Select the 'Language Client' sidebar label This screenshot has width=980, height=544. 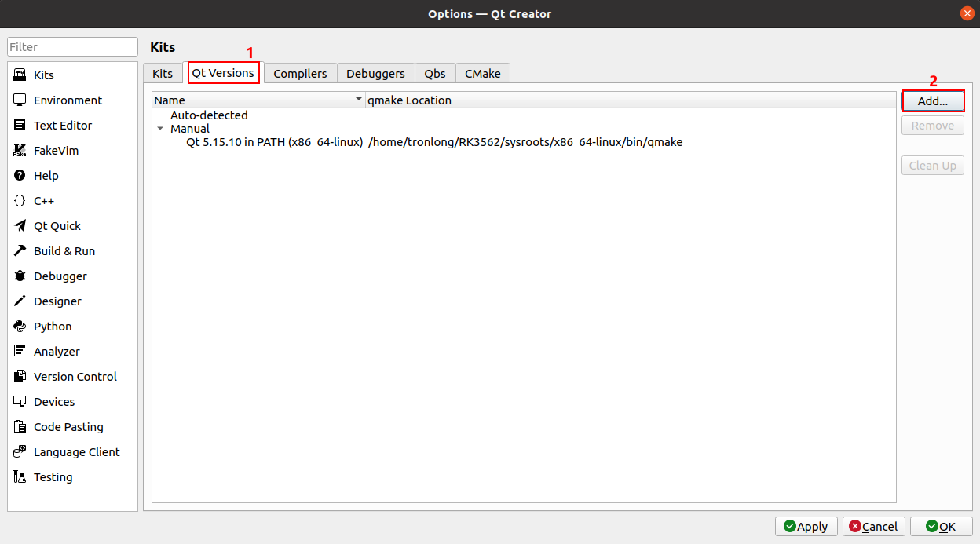(x=77, y=452)
